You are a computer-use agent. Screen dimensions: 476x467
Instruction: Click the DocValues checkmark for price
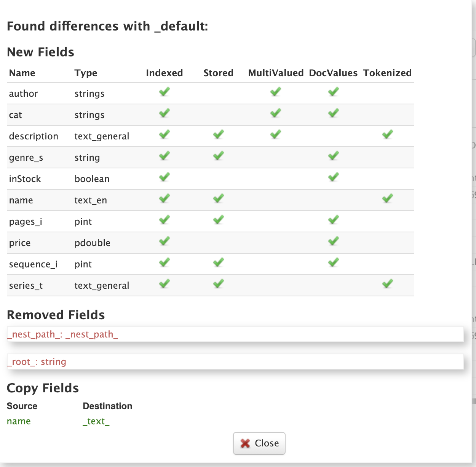pyautogui.click(x=334, y=241)
